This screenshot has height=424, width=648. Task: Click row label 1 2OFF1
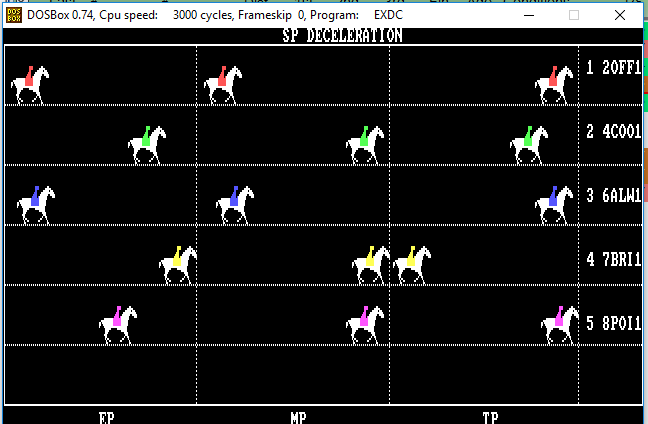pos(613,67)
